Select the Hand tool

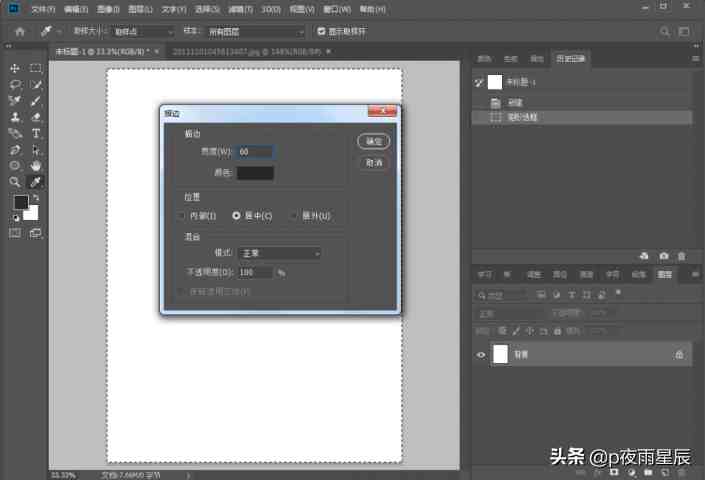click(36, 165)
